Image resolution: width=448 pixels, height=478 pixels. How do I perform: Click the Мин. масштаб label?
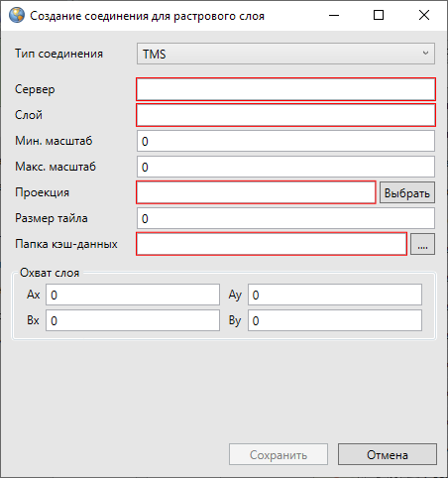tap(54, 141)
